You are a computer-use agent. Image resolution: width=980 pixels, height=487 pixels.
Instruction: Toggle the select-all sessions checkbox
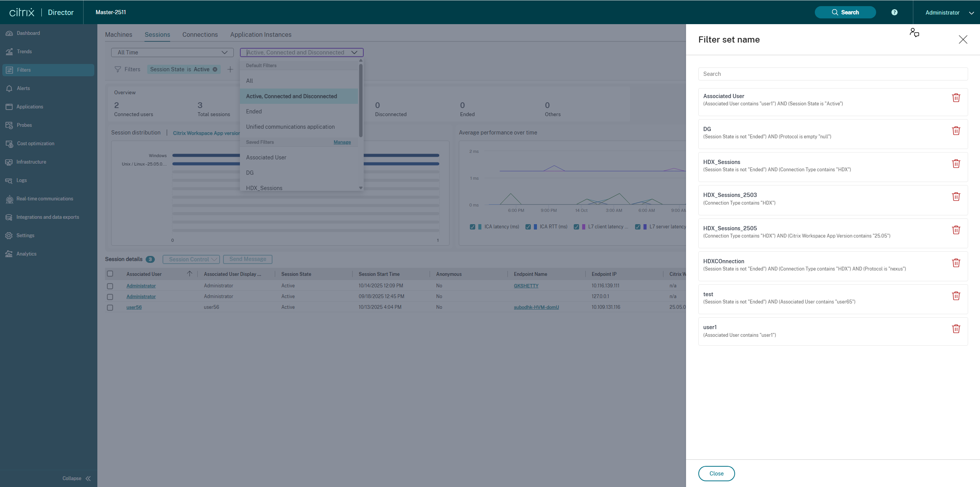coord(110,274)
